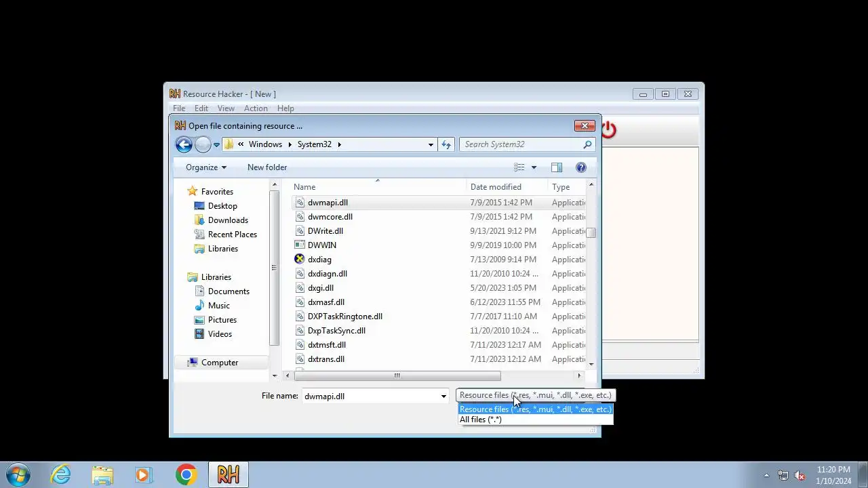Sort by the Date modified column header

(506, 187)
